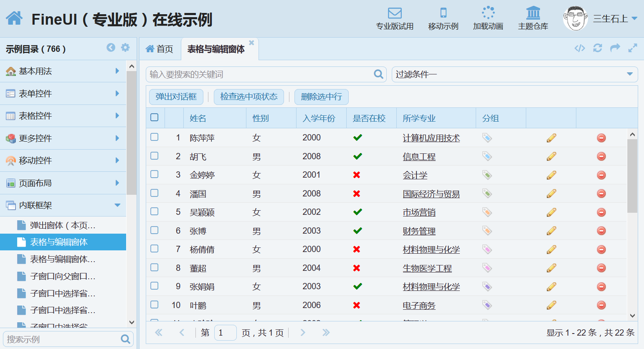This screenshot has height=349, width=644.
Task: Delete the row for 金婷婷
Action: click(x=601, y=175)
